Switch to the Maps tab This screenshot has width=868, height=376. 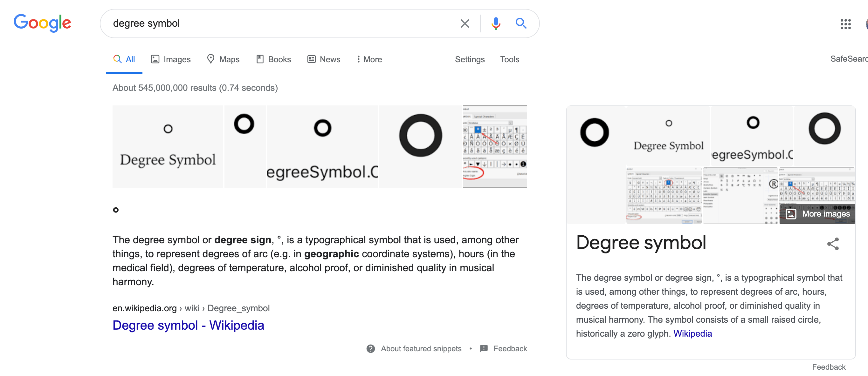tap(223, 60)
